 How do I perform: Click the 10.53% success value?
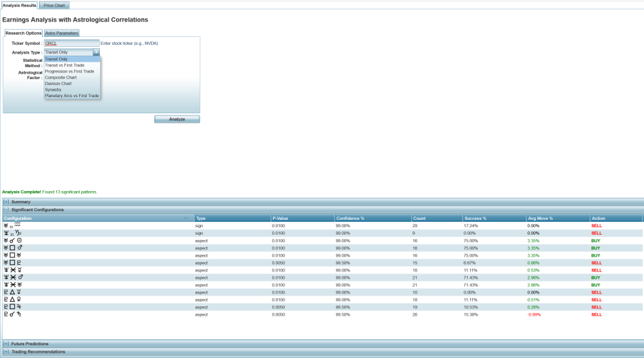(470, 307)
